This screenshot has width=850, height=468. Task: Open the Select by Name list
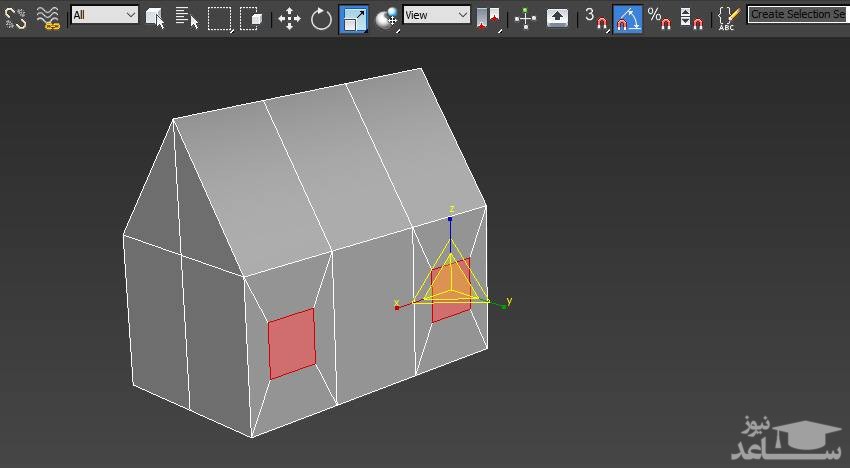(x=187, y=17)
